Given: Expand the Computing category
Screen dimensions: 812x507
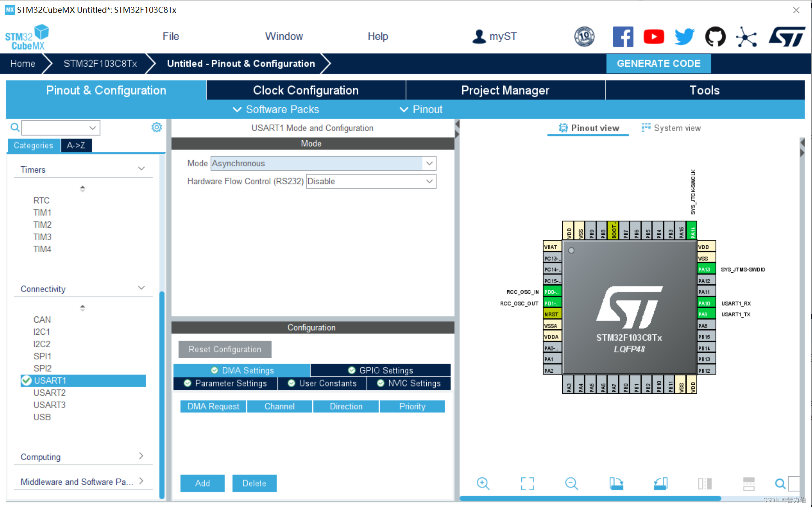Looking at the screenshot, I should point(141,456).
